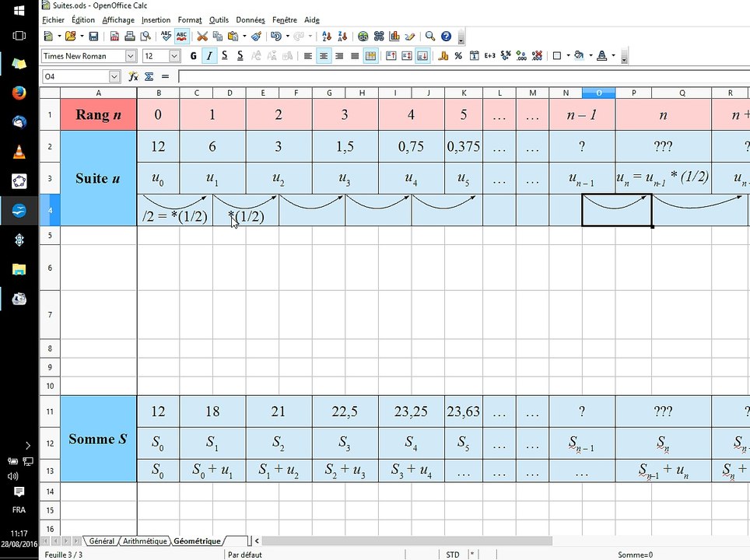Select column K header
The height and width of the screenshot is (560, 750).
[464, 93]
